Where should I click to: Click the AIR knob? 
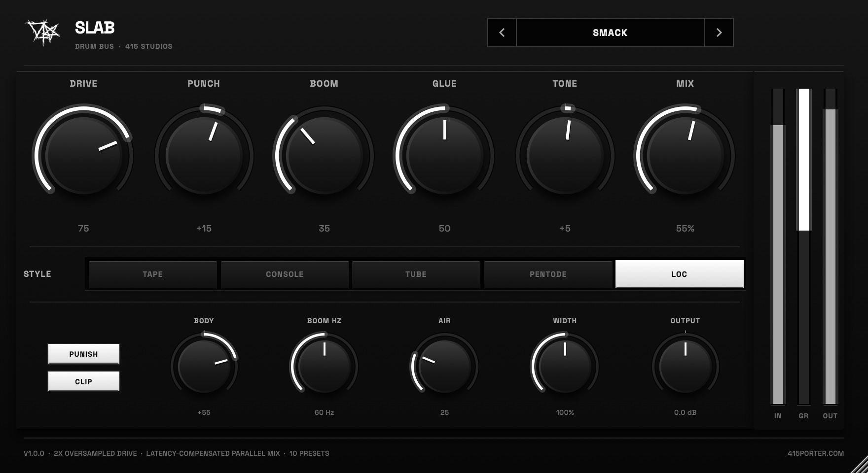tap(444, 367)
